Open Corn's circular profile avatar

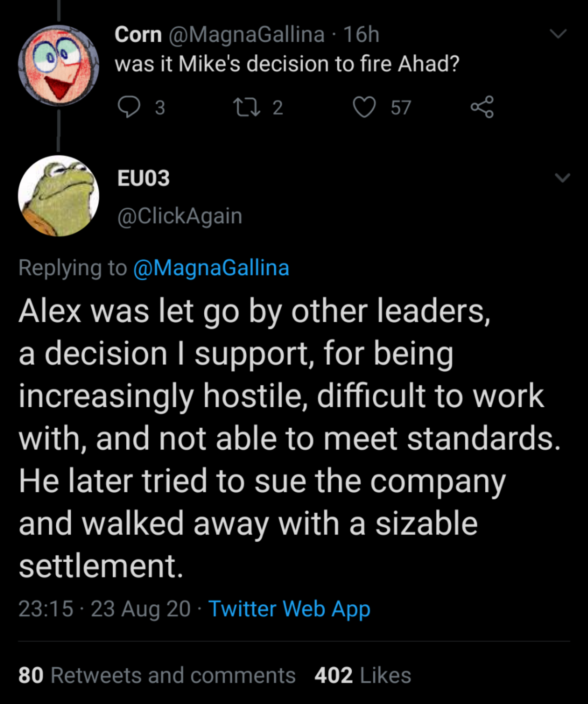click(x=58, y=65)
